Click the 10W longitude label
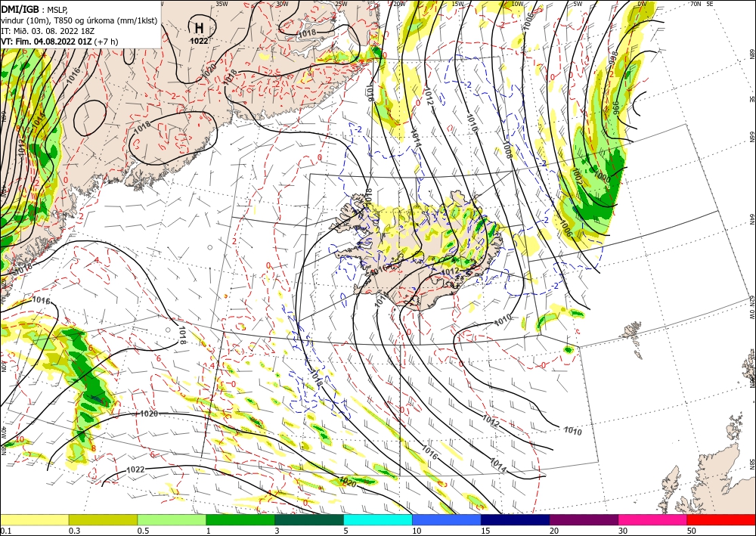This screenshot has width=756, height=536. (517, 3)
